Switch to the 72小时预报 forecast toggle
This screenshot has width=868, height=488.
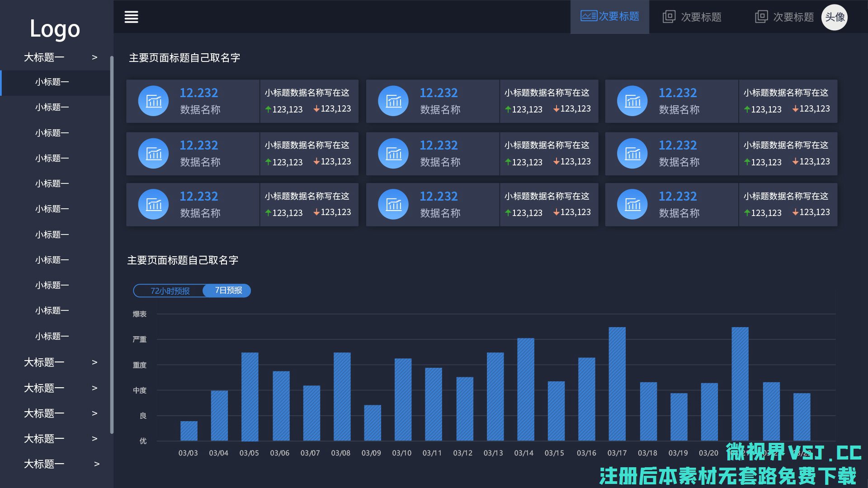[x=170, y=291]
